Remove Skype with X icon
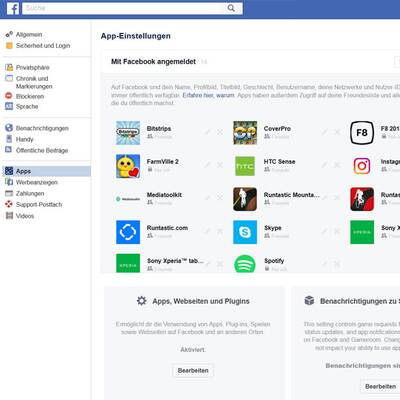The width and height of the screenshot is (400, 400). 337,231
